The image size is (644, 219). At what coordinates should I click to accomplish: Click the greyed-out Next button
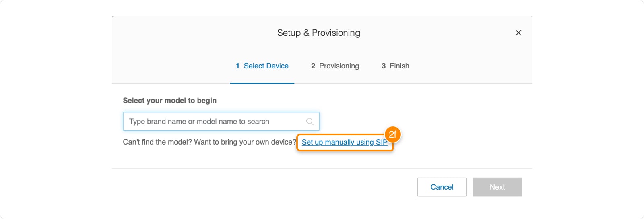tap(497, 187)
